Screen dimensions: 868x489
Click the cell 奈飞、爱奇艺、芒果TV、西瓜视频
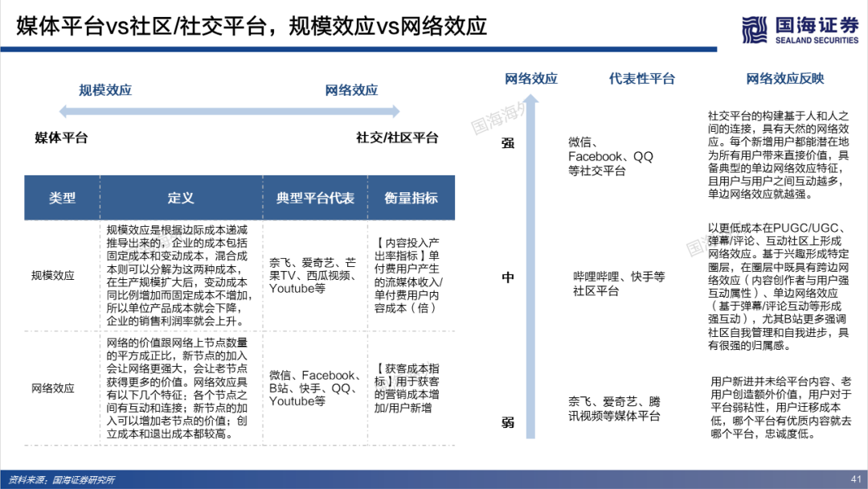313,275
